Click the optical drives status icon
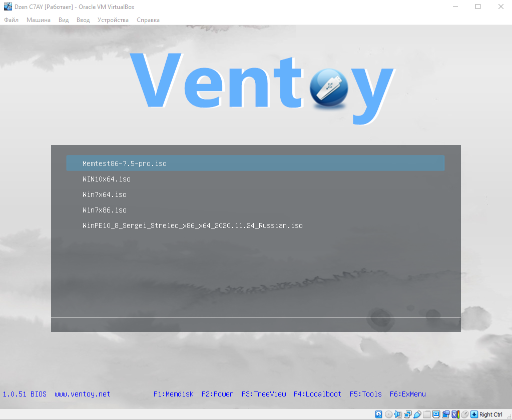Screen dimensions: 512x420 [x=389, y=414]
